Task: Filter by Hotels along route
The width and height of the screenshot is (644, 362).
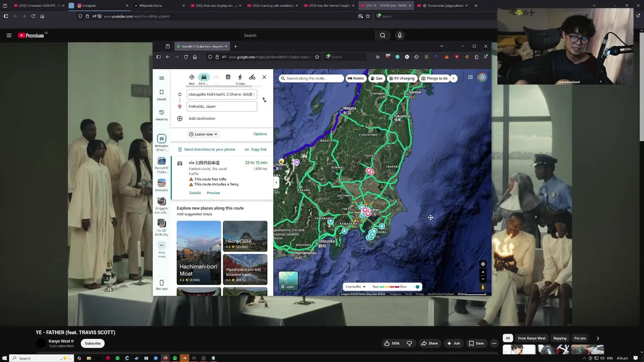Action: [356, 78]
